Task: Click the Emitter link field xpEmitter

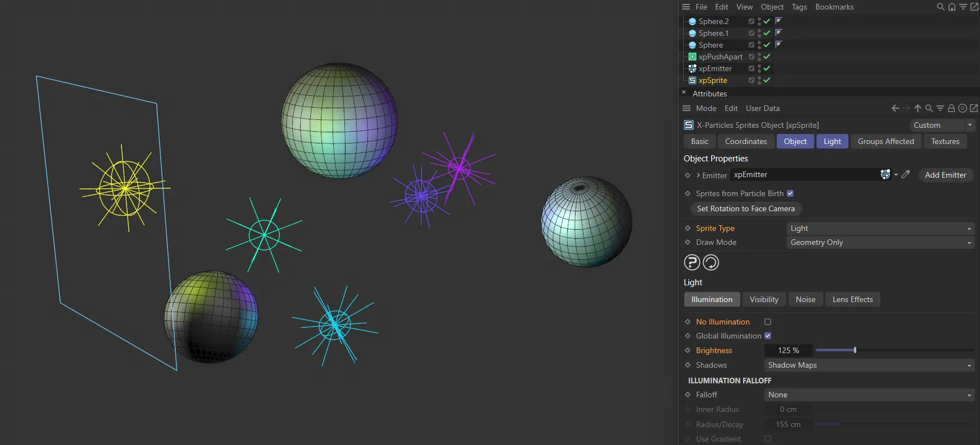Action: pyautogui.click(x=804, y=174)
